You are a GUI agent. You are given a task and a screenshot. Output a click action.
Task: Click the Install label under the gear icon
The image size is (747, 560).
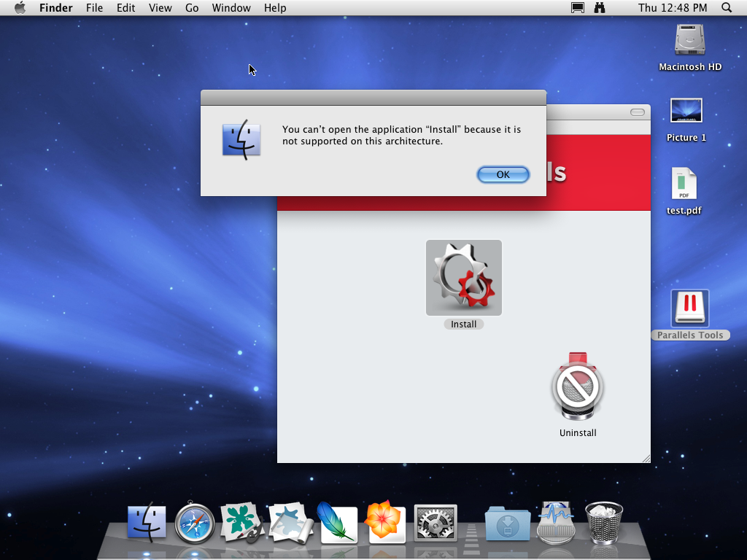pyautogui.click(x=463, y=324)
